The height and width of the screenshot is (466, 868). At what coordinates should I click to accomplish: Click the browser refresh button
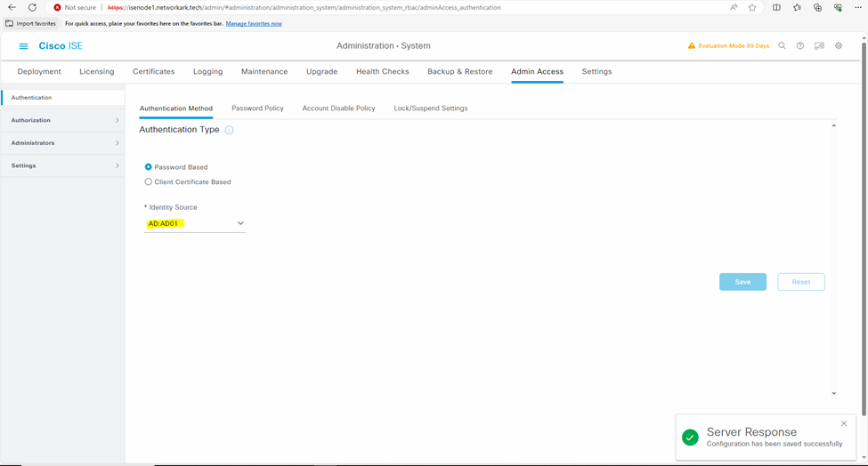[x=33, y=7]
